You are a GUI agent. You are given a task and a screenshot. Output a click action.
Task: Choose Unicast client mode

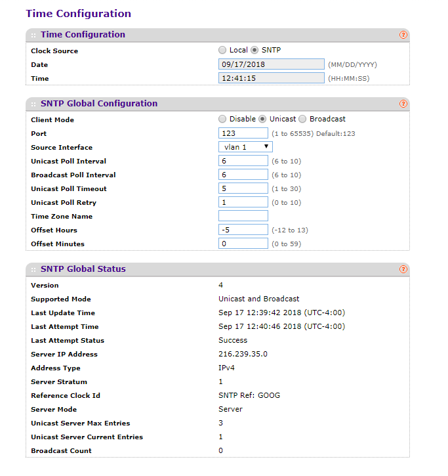[x=263, y=119]
